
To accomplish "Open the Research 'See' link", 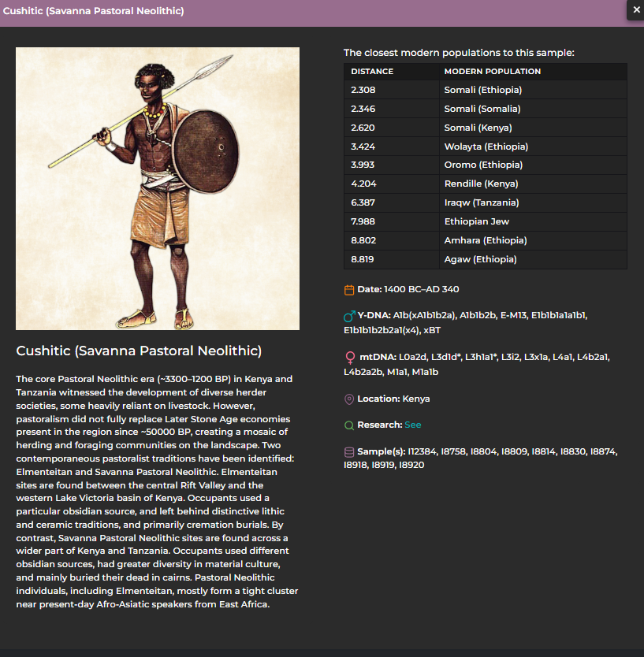I will click(x=412, y=425).
